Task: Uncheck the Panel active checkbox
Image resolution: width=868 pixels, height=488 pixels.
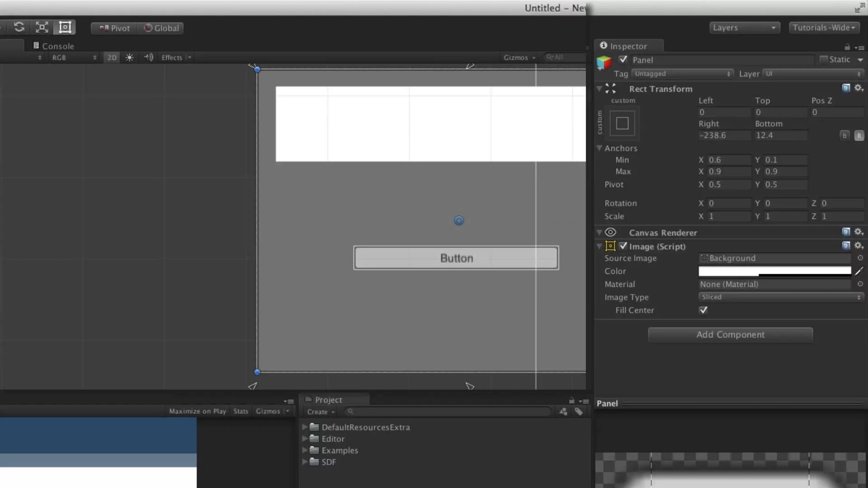Action: (623, 59)
